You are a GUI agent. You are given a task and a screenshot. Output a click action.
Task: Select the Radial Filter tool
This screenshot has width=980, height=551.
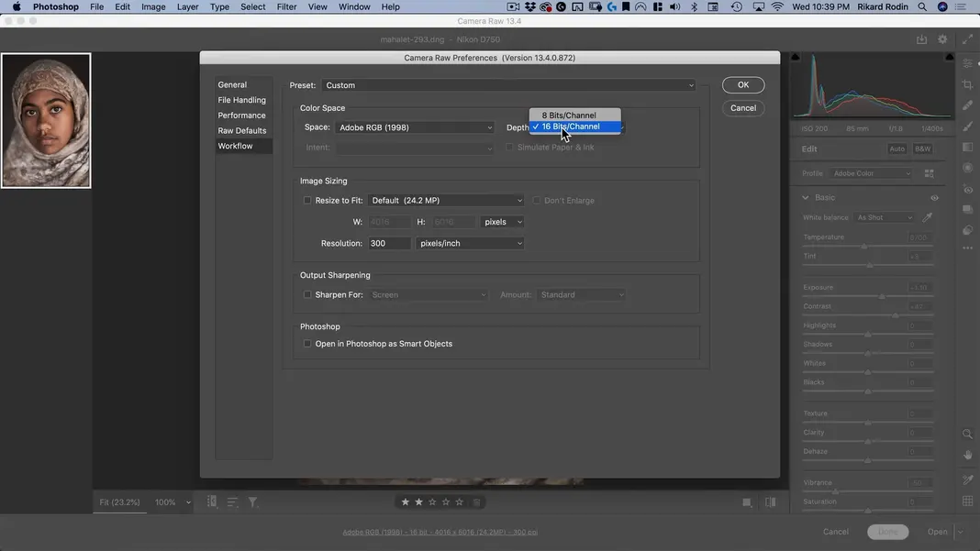(967, 168)
